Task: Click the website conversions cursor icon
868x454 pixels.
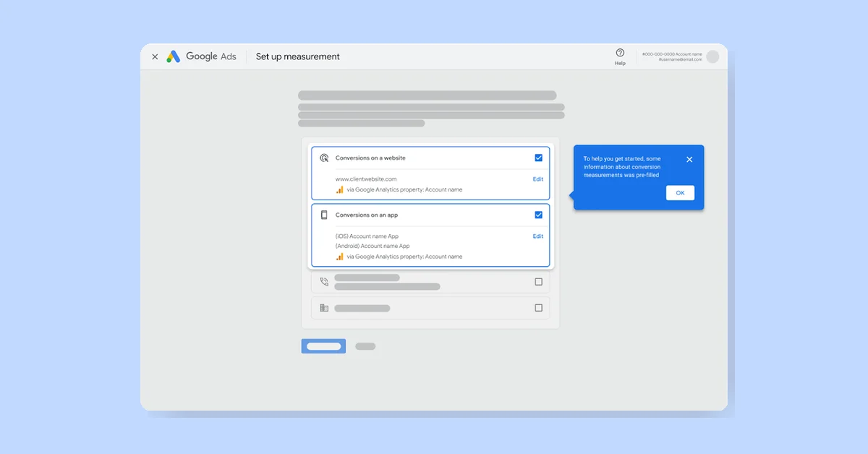Action: click(x=324, y=158)
